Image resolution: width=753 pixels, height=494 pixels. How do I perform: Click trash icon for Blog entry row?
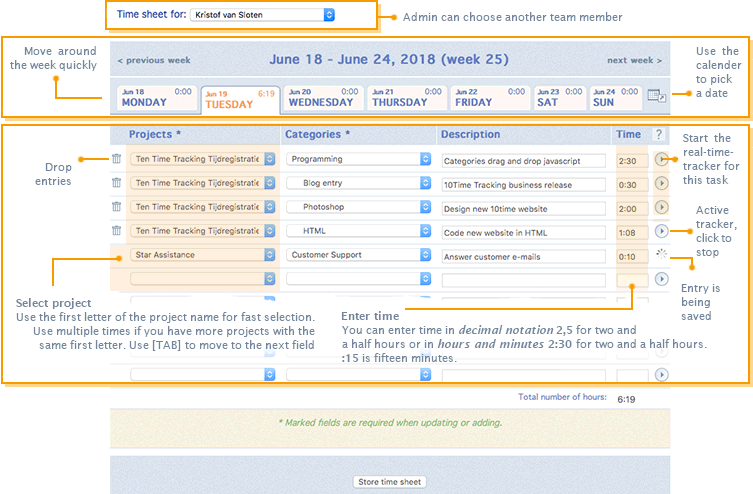point(116,183)
